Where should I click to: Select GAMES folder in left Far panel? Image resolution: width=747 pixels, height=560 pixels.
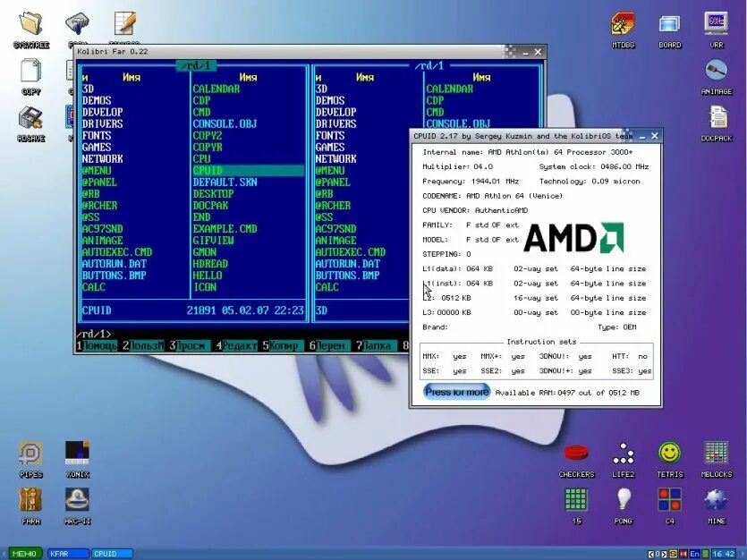tap(97, 147)
